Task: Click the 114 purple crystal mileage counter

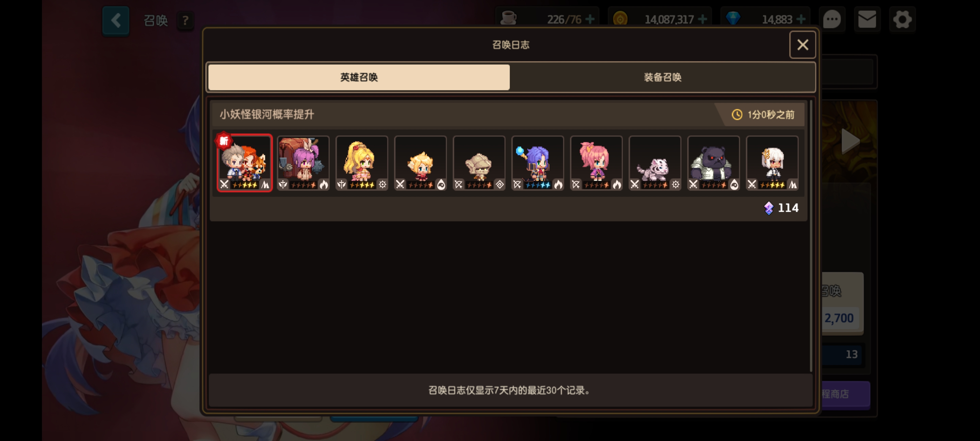Action: click(x=781, y=208)
